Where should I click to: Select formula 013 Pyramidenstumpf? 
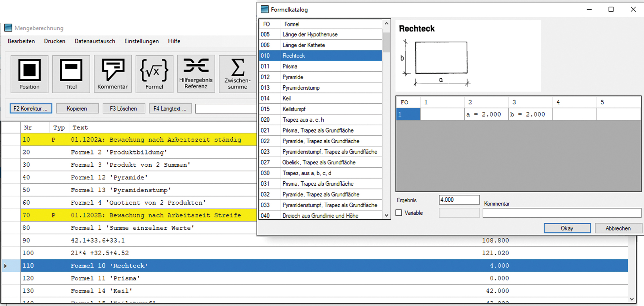[x=321, y=88]
